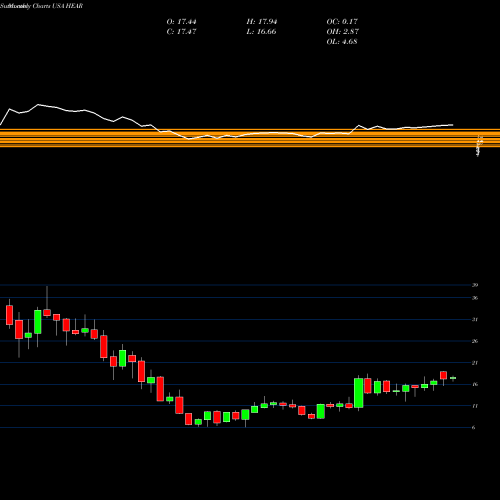500x500 pixels.
Task: Select the close value 'C: 17.47'
Action: pyautogui.click(x=181, y=32)
